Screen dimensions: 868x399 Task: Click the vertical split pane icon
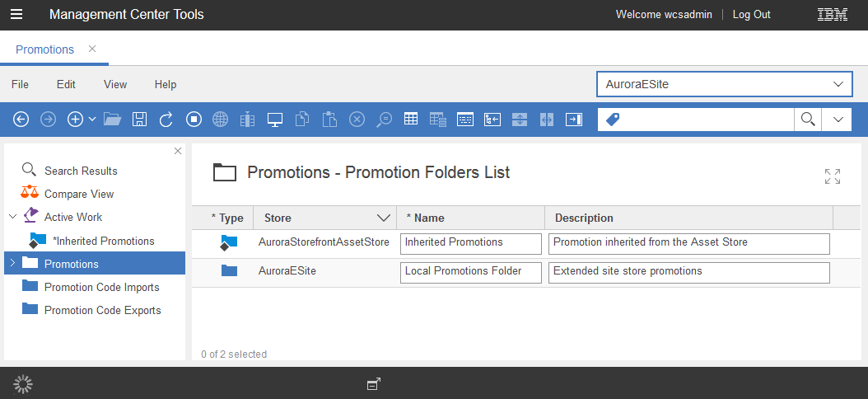(520, 120)
